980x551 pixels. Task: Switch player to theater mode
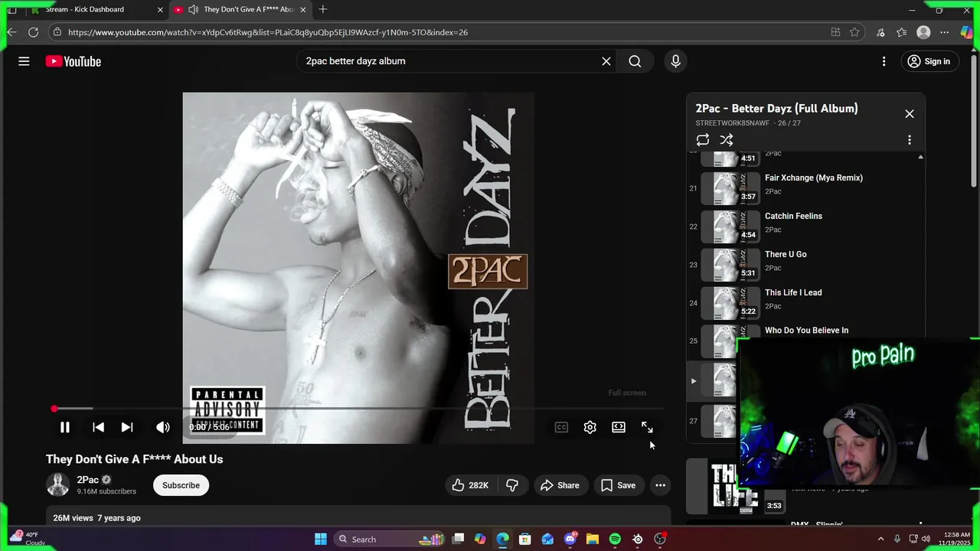point(619,427)
